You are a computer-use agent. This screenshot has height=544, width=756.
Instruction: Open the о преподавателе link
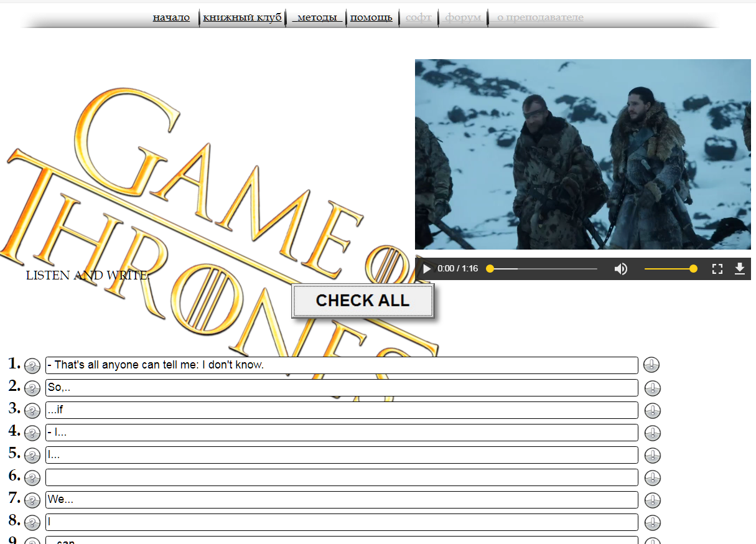[540, 17]
